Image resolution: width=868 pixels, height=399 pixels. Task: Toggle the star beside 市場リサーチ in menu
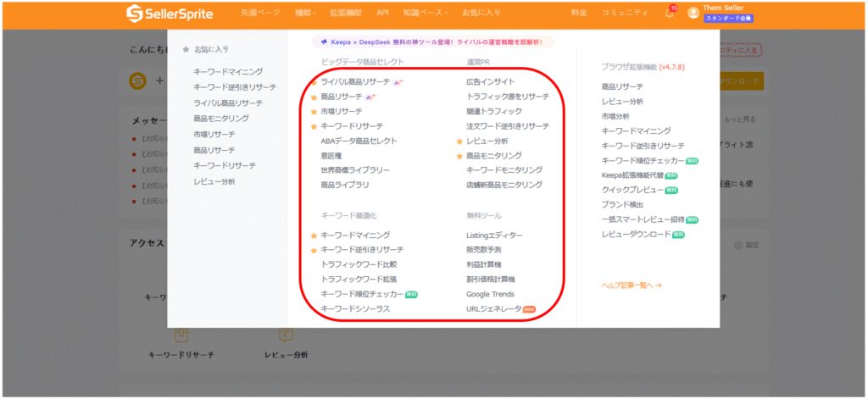tap(314, 112)
